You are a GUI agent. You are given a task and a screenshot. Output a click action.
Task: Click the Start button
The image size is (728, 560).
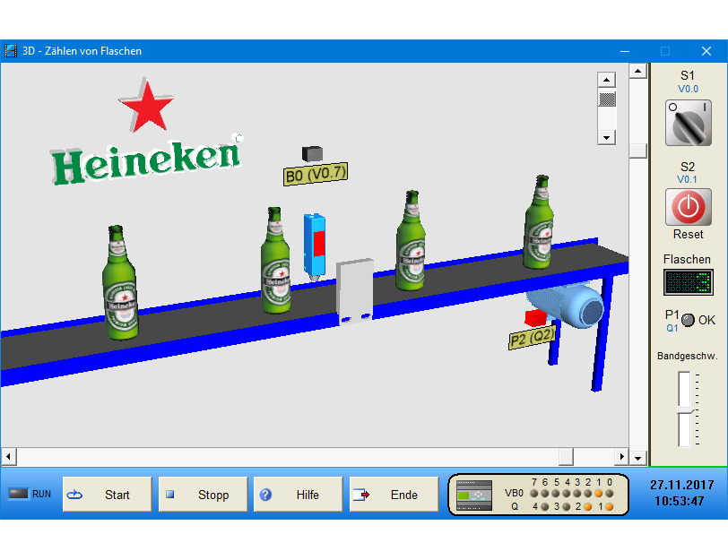click(108, 495)
